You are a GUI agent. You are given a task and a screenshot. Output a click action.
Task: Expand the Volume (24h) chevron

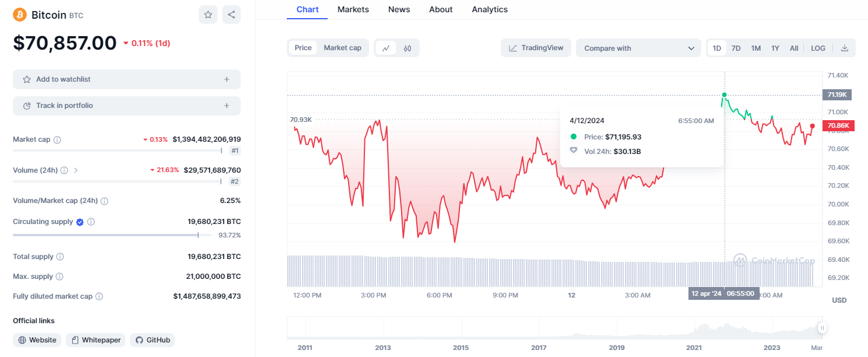point(76,170)
